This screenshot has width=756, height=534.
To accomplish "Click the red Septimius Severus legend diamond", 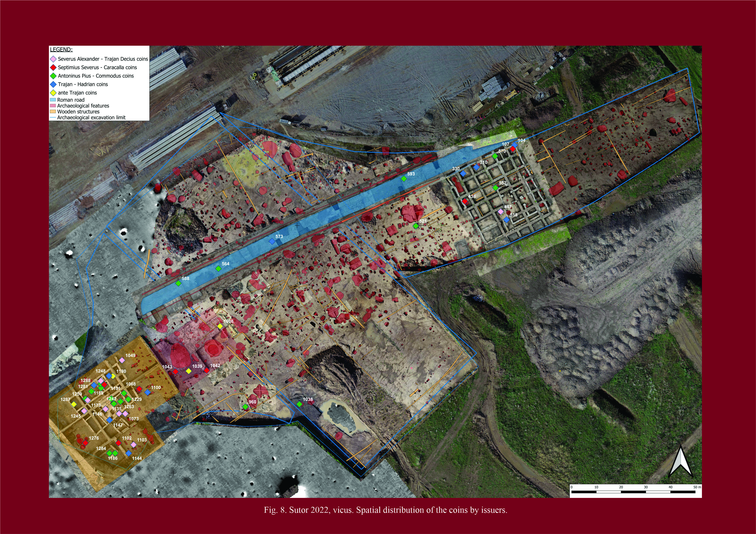I will pos(53,67).
